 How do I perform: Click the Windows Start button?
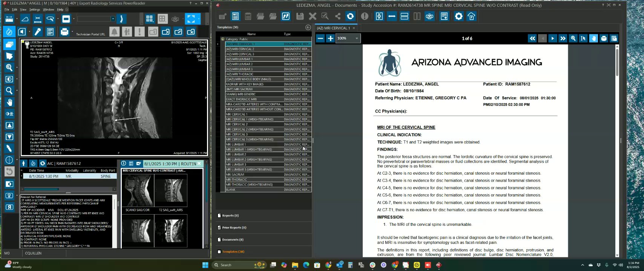point(205,265)
